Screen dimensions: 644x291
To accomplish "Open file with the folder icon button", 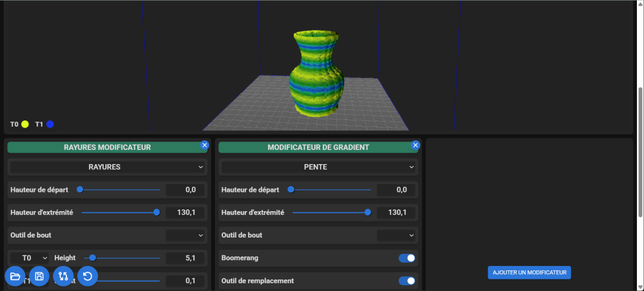I will [15, 277].
